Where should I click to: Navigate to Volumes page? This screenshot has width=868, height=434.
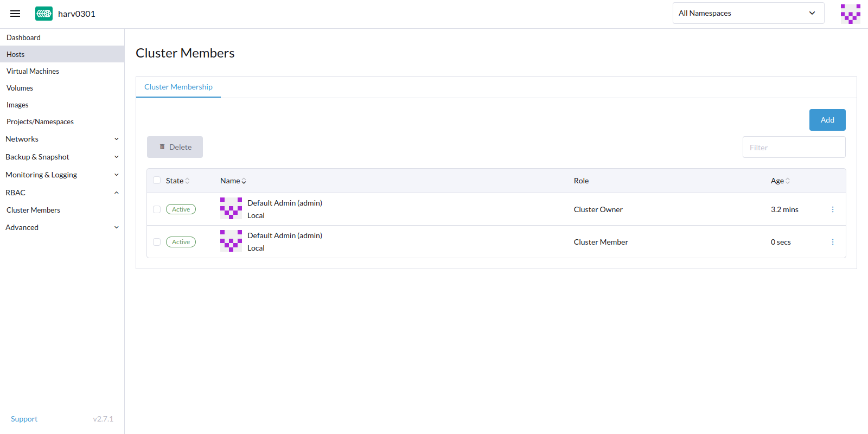click(x=62, y=88)
